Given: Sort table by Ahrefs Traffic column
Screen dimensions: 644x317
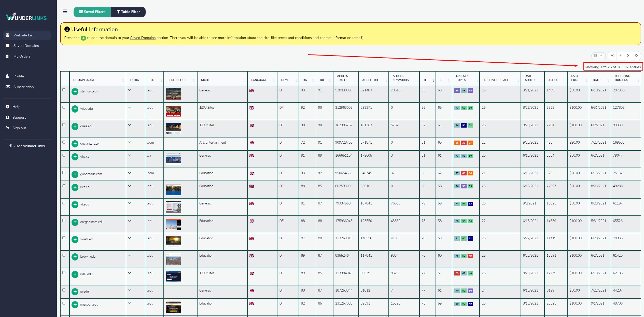Looking at the screenshot, I should (346, 78).
